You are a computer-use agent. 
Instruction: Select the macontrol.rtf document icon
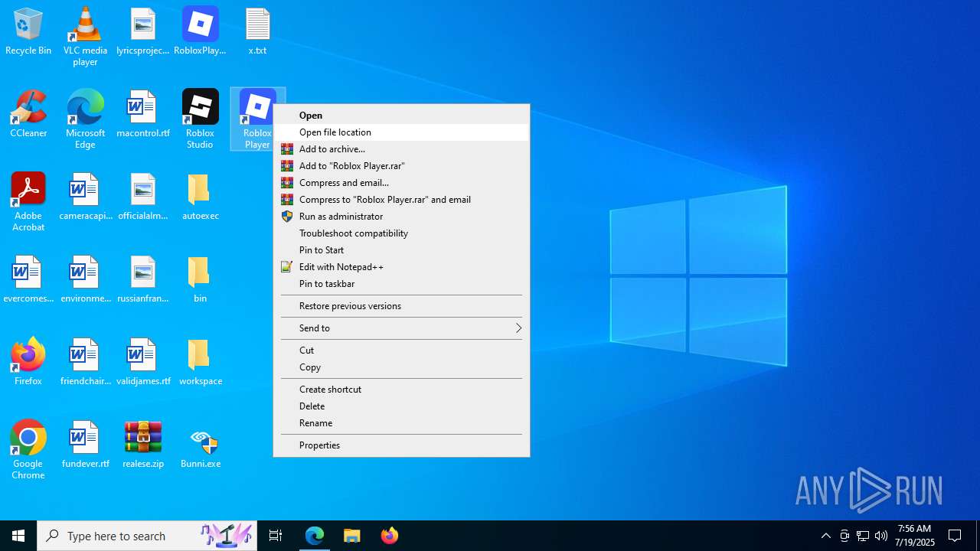point(142,114)
